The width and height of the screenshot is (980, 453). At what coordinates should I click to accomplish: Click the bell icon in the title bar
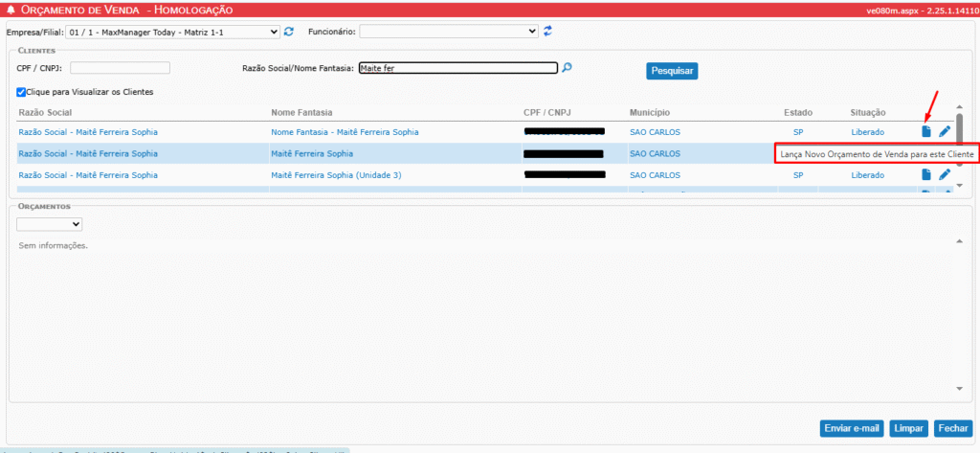click(x=11, y=8)
